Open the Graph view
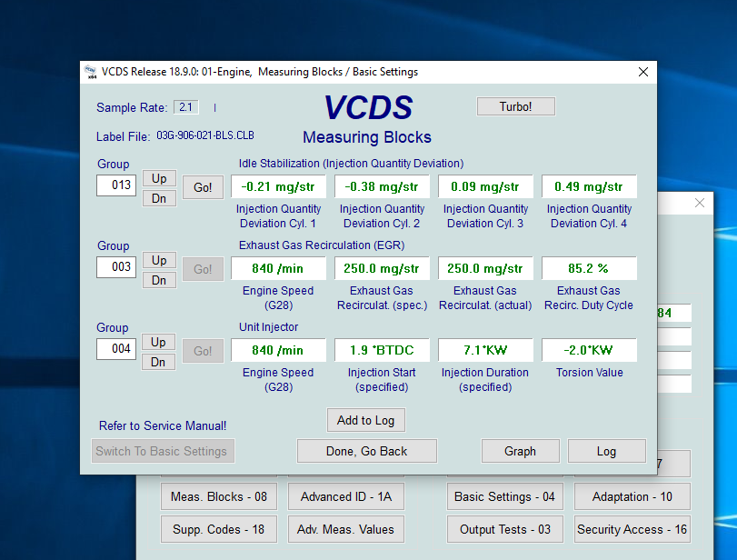 click(x=520, y=451)
